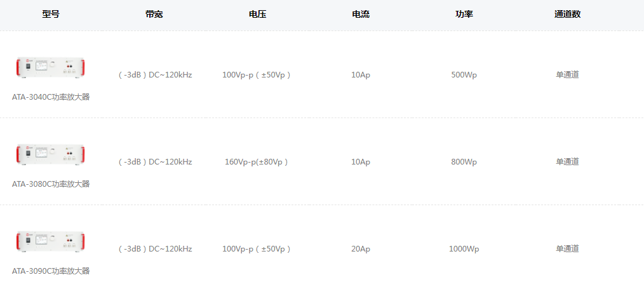Click the 通道数 column header

click(x=567, y=15)
